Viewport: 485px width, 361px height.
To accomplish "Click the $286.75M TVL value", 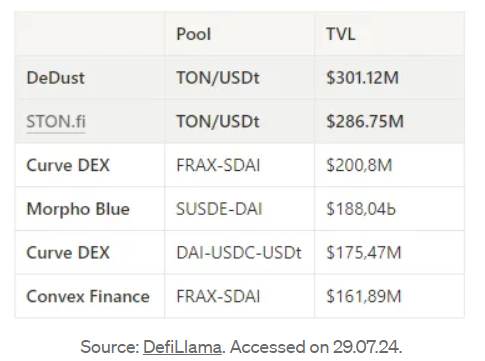I will pos(365,121).
